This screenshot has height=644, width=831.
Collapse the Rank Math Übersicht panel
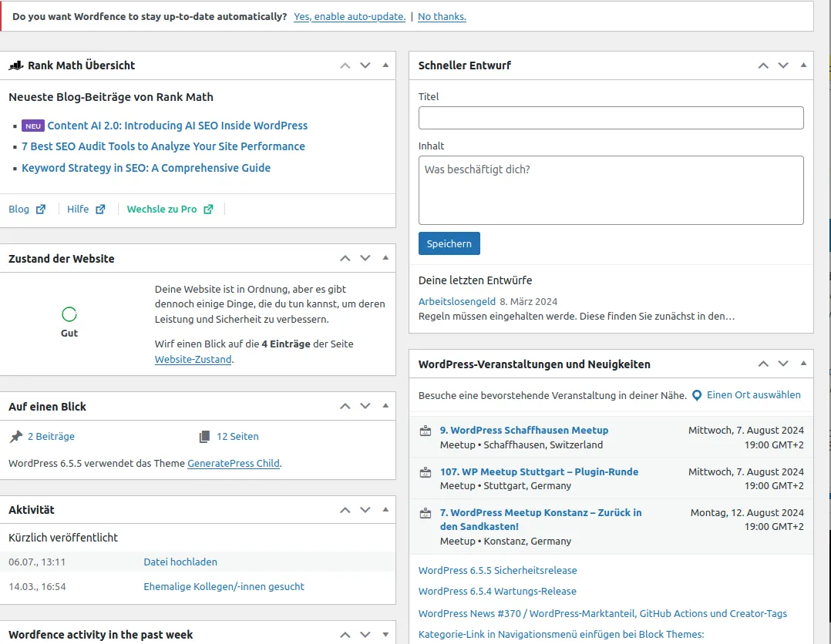[x=385, y=65]
